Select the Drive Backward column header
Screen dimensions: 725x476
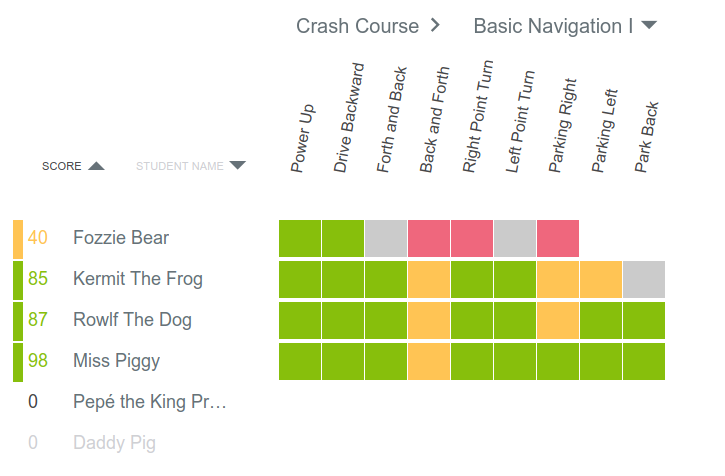[x=349, y=118]
